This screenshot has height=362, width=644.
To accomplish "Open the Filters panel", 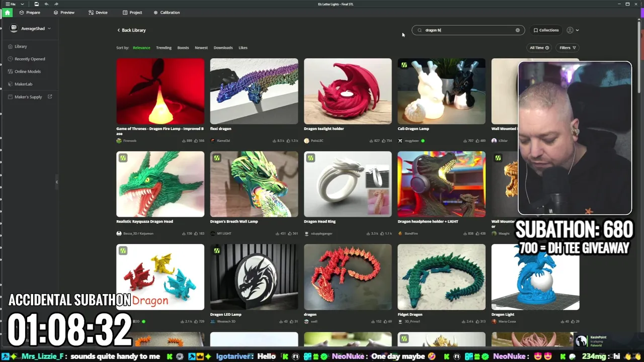I will [x=568, y=48].
